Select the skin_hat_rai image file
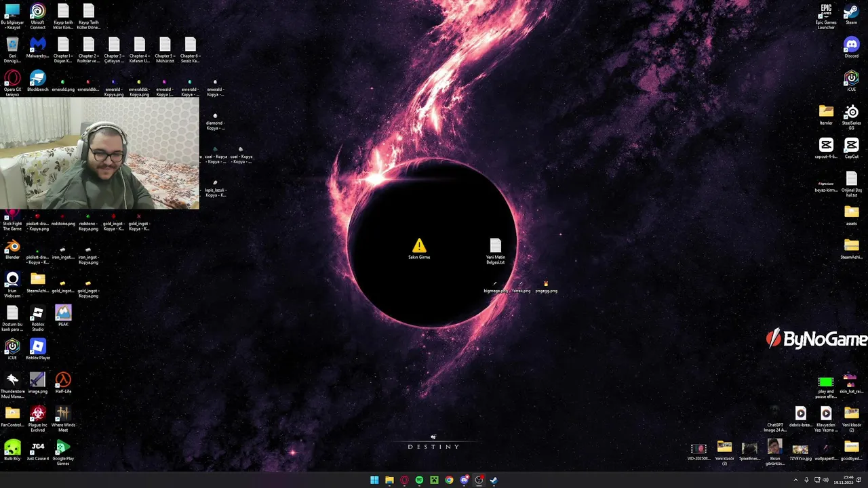Viewport: 868px width, 488px height. tap(852, 383)
